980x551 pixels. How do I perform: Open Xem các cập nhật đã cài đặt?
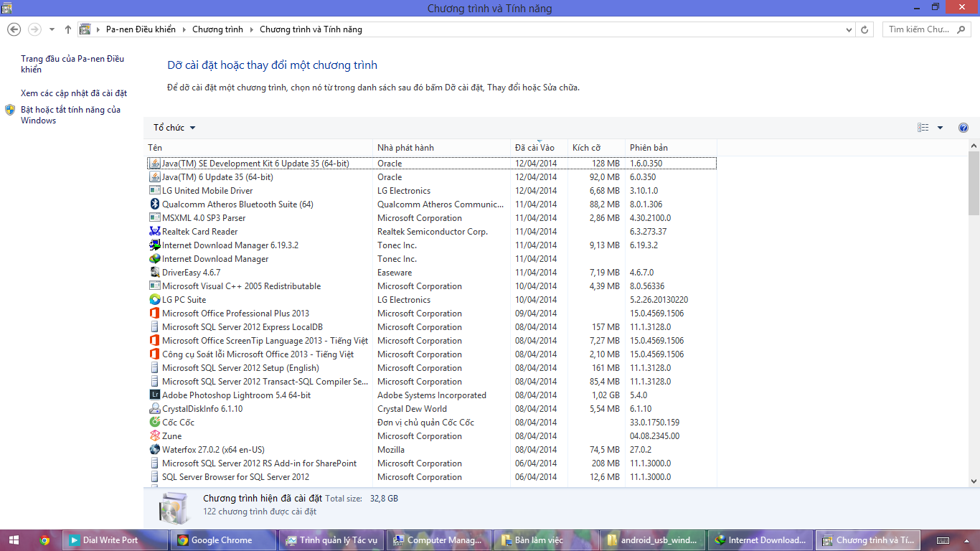coord(74,93)
